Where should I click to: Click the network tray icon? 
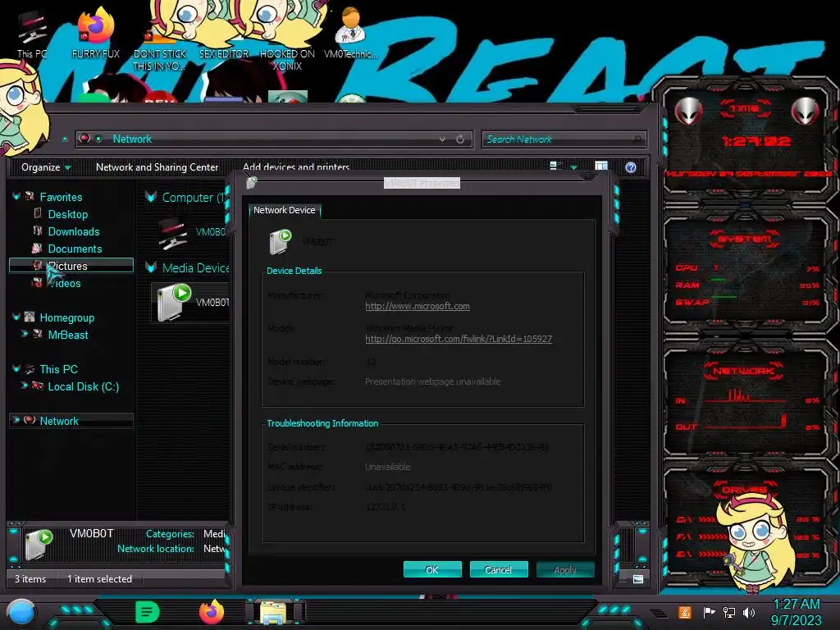(728, 612)
